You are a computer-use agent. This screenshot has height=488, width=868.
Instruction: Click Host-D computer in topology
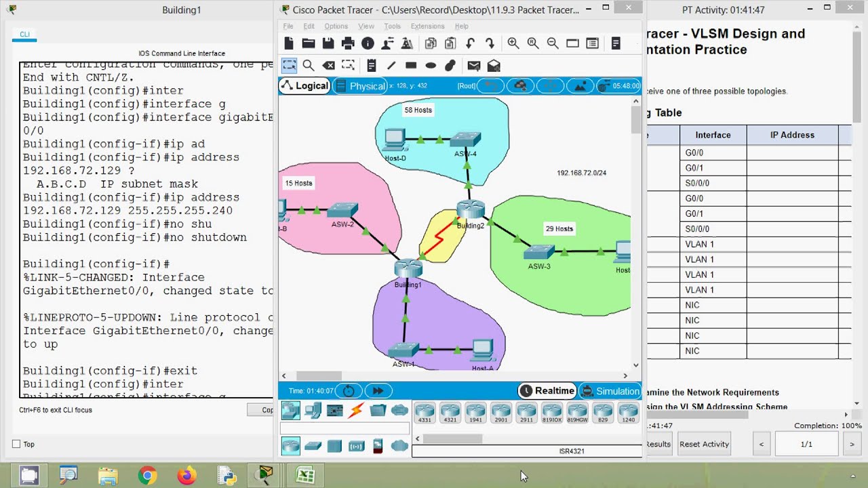coord(395,140)
